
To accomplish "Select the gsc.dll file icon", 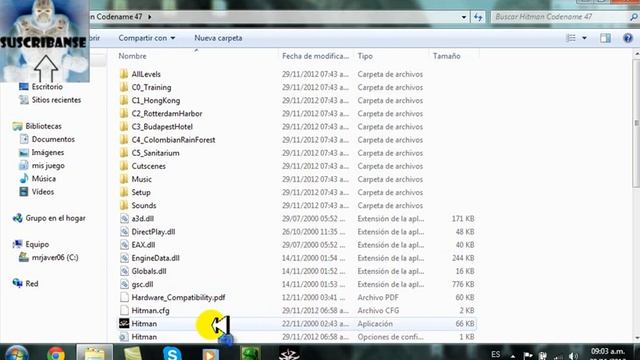I will tap(124, 284).
